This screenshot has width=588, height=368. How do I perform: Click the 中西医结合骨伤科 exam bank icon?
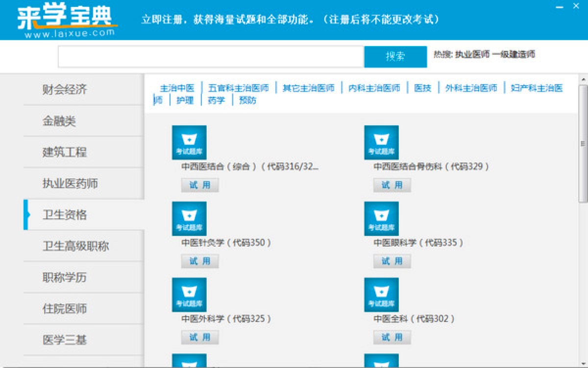381,141
